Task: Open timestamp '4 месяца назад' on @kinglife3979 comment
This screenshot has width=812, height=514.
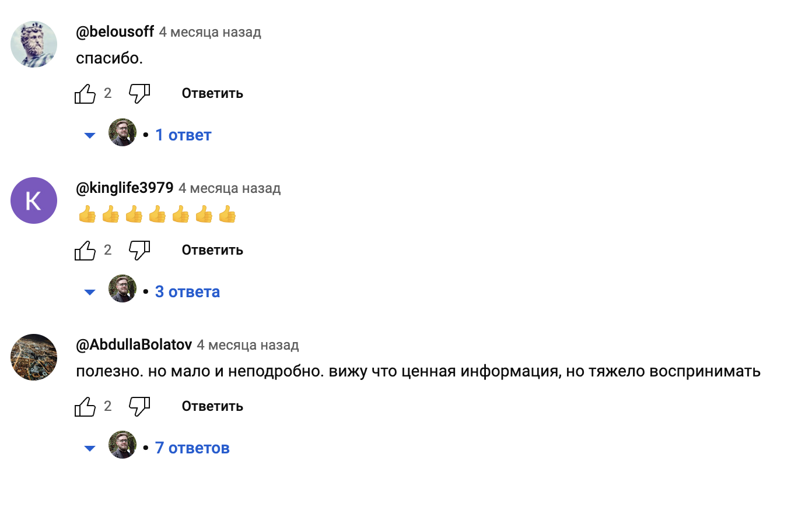Action: pyautogui.click(x=230, y=188)
